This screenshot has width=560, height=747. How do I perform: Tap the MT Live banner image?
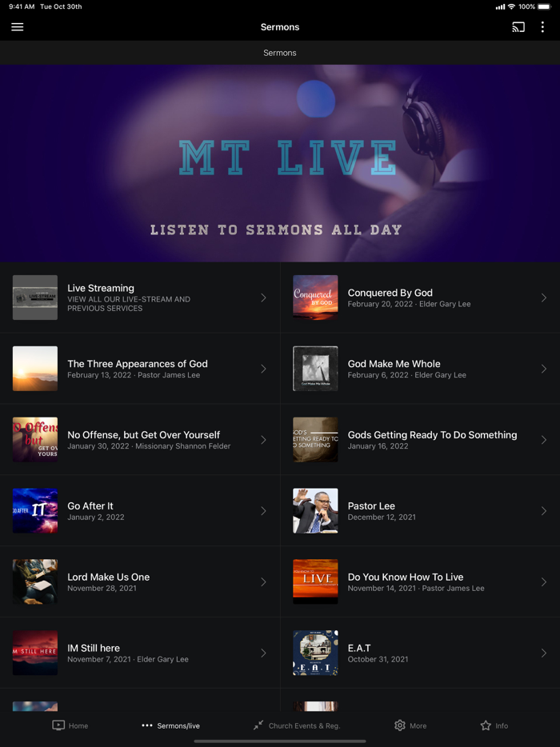click(280, 163)
